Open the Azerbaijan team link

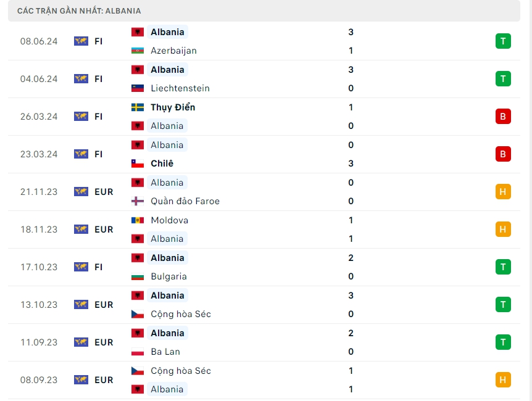(173, 51)
